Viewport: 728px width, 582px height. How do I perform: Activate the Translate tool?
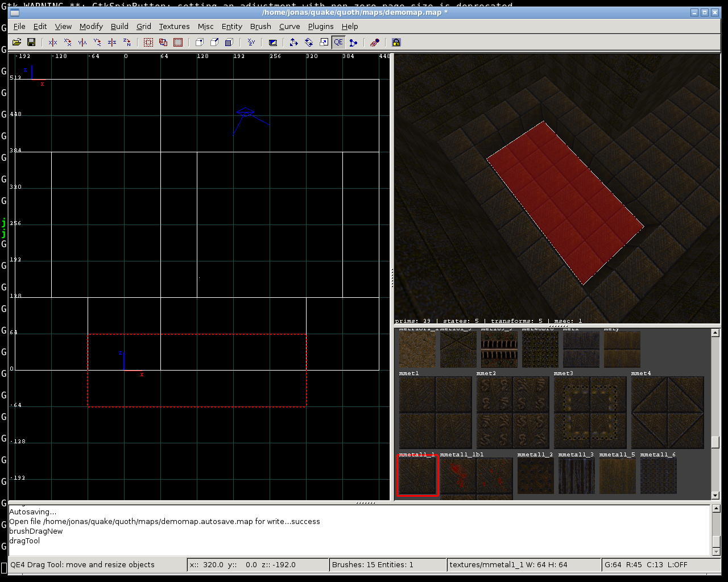293,42
